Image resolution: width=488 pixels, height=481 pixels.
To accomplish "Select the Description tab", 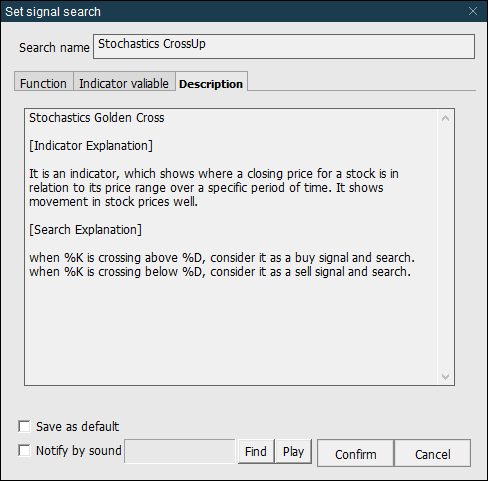I will tap(211, 83).
